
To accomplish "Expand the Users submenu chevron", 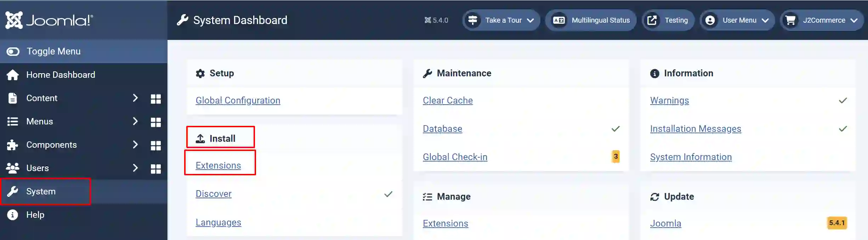I will [x=135, y=168].
